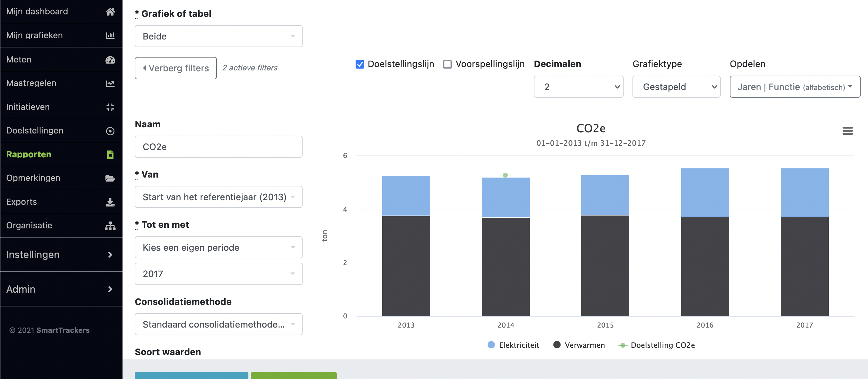
Task: Open the Consolidatiemethode dropdown
Action: tap(218, 325)
